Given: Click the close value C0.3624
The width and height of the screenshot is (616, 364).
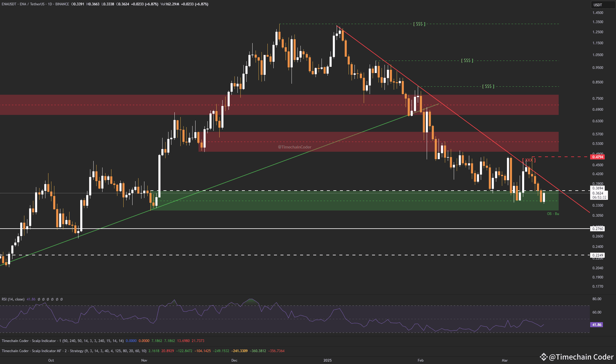Looking at the screenshot, I should 122,4.
